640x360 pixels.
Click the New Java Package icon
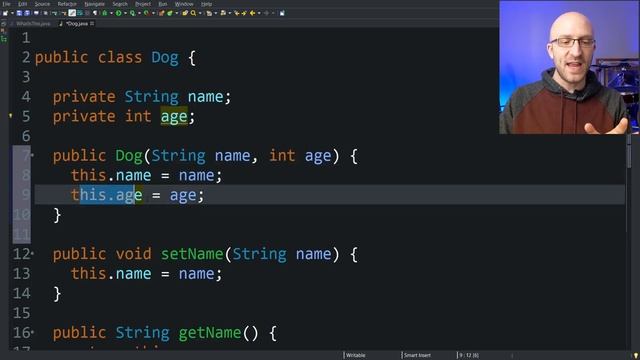tap(161, 13)
